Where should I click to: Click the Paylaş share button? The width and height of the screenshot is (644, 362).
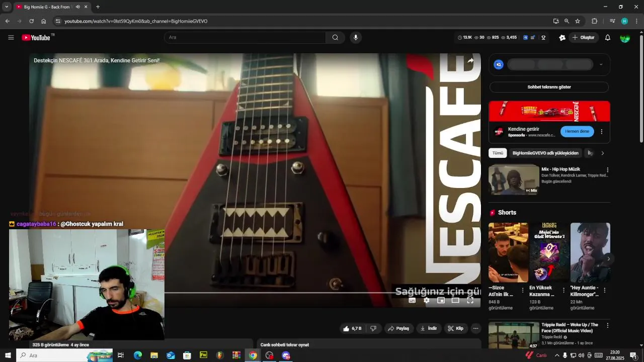[x=398, y=328]
